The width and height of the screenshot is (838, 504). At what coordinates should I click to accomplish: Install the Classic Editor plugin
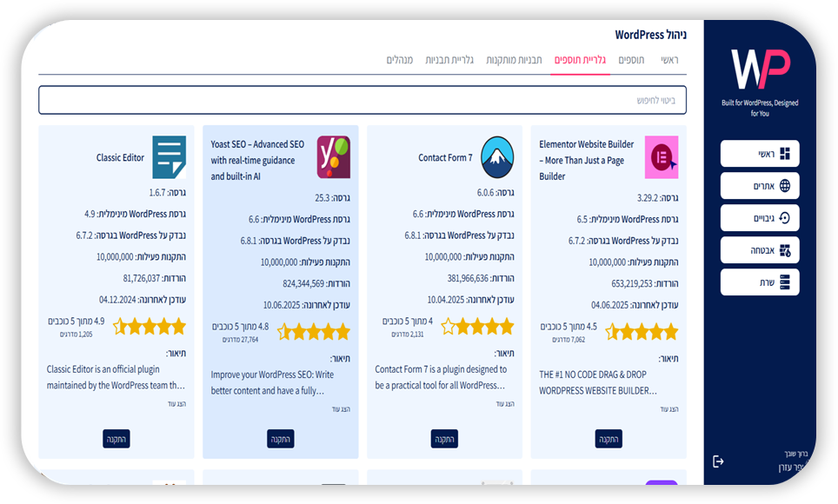point(116,440)
